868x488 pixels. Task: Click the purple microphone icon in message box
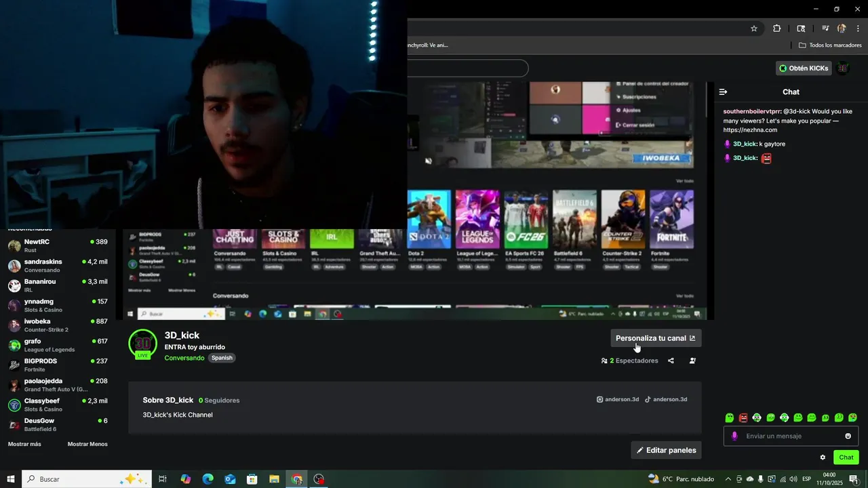[734, 436]
